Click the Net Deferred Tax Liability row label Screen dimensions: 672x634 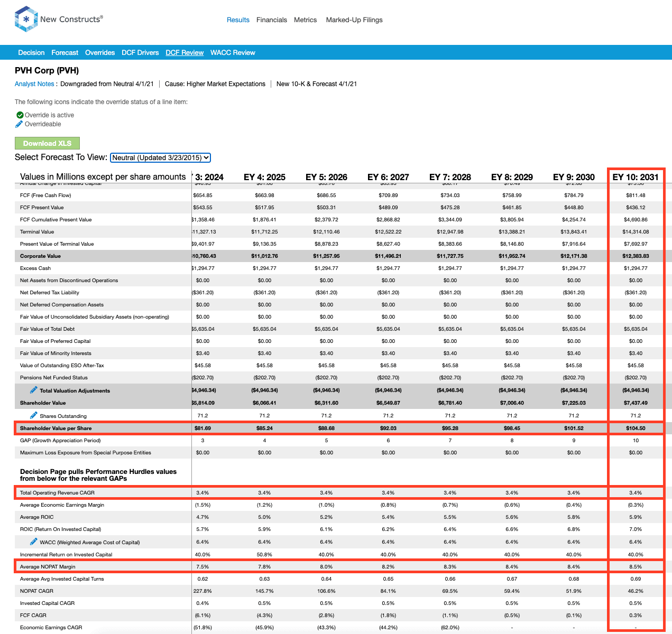pos(50,293)
